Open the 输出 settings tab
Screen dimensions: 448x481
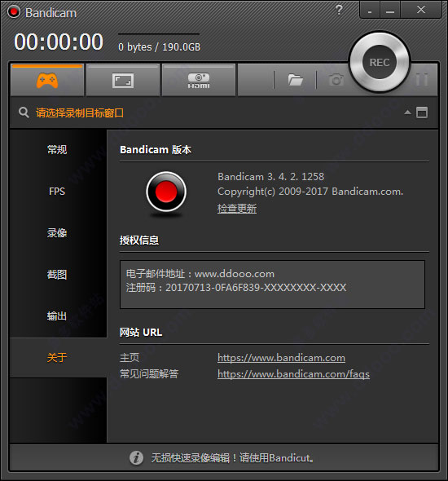(x=57, y=316)
